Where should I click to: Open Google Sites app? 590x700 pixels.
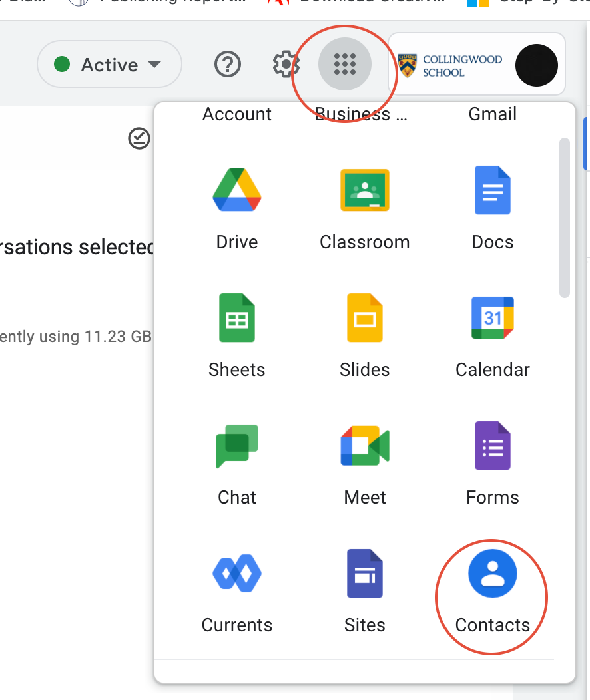364,591
